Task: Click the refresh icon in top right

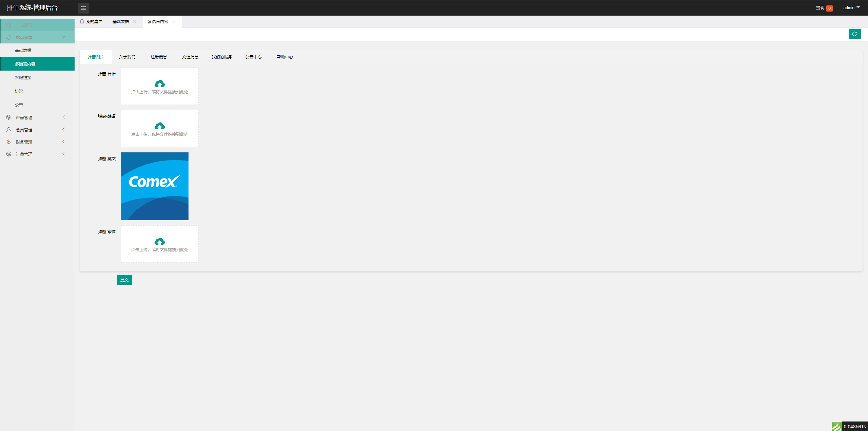Action: click(855, 34)
